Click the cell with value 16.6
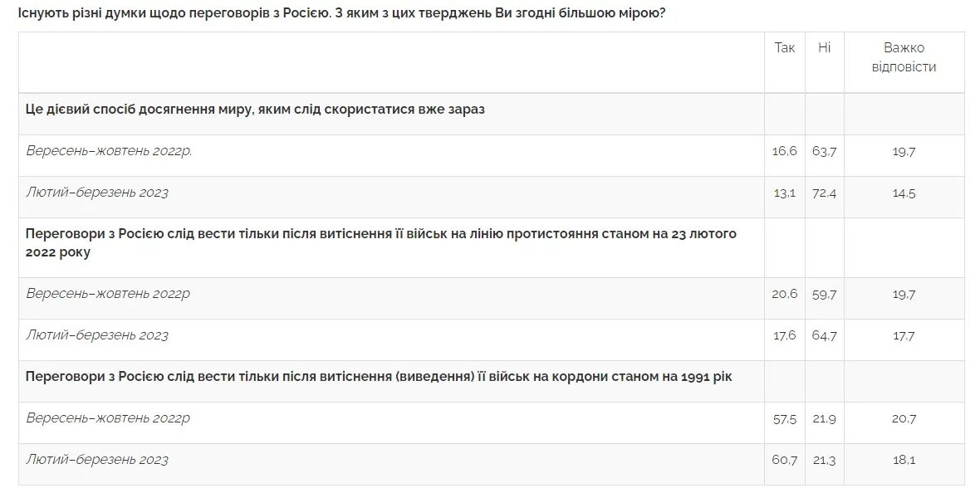Screen dimensions: 980x493 click(784, 151)
